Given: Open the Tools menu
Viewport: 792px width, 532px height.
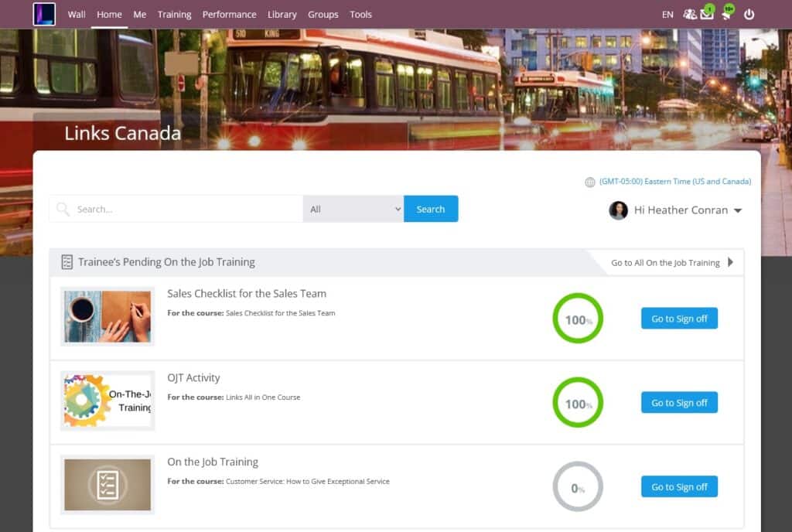Looking at the screenshot, I should pos(360,15).
